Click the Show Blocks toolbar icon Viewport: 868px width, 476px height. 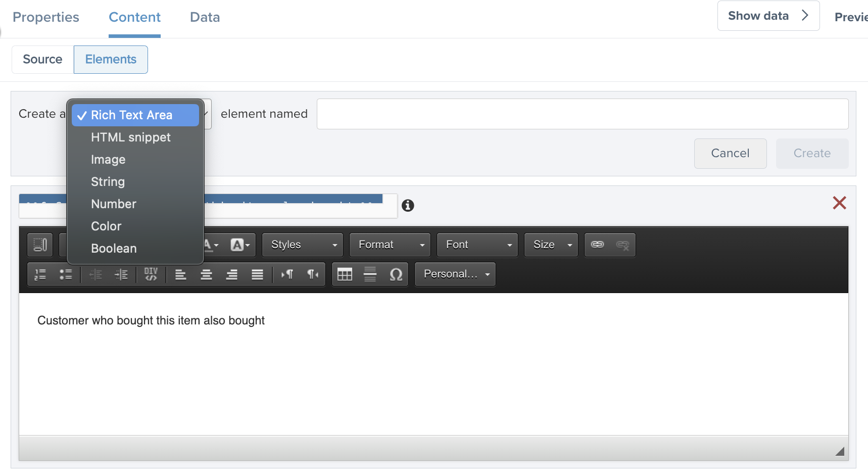[x=40, y=245]
